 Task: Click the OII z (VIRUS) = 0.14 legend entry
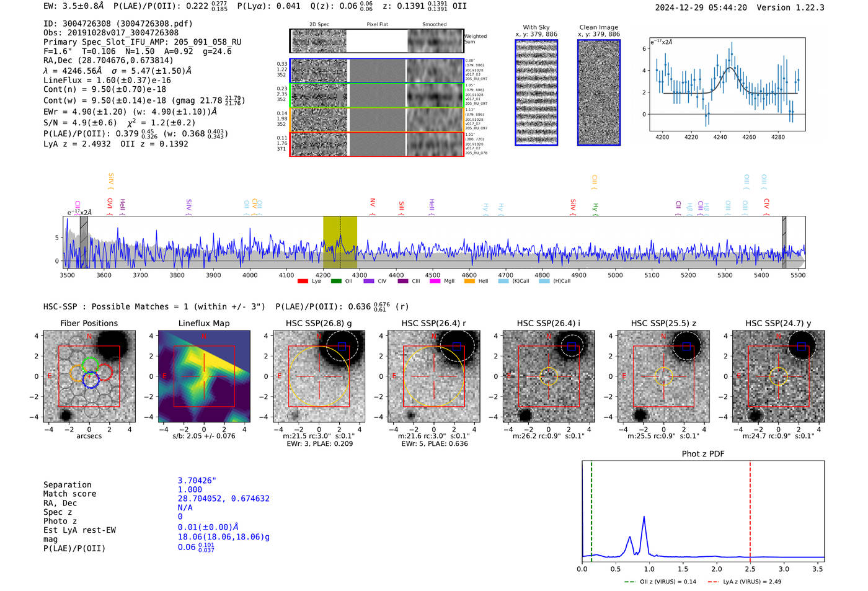(660, 582)
